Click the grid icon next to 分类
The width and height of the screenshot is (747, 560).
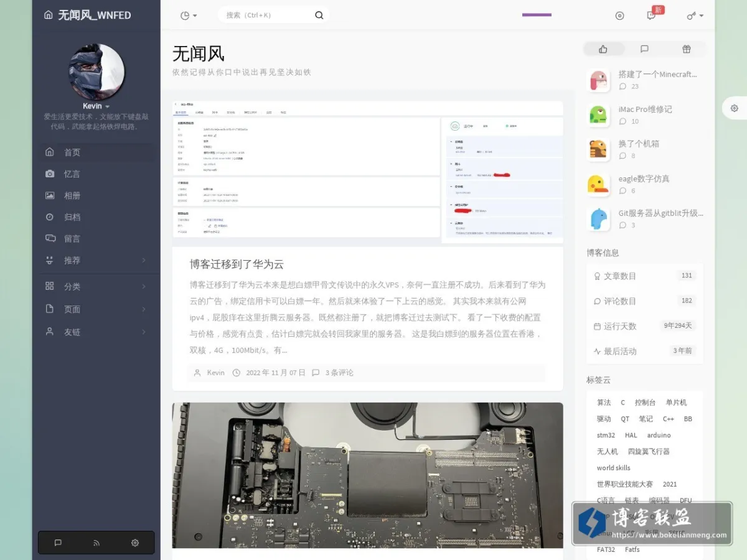tap(50, 286)
